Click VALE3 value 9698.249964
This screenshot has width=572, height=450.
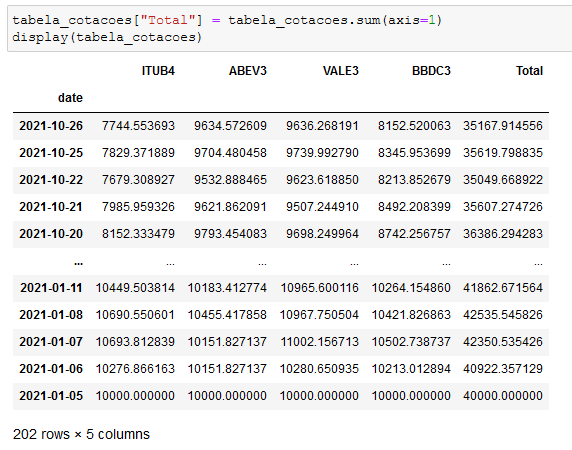coord(322,234)
